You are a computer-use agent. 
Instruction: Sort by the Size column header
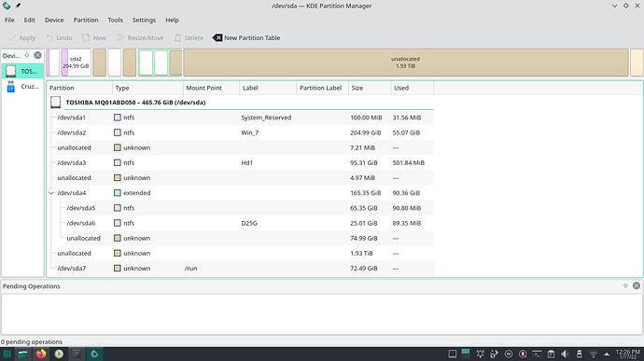point(370,88)
